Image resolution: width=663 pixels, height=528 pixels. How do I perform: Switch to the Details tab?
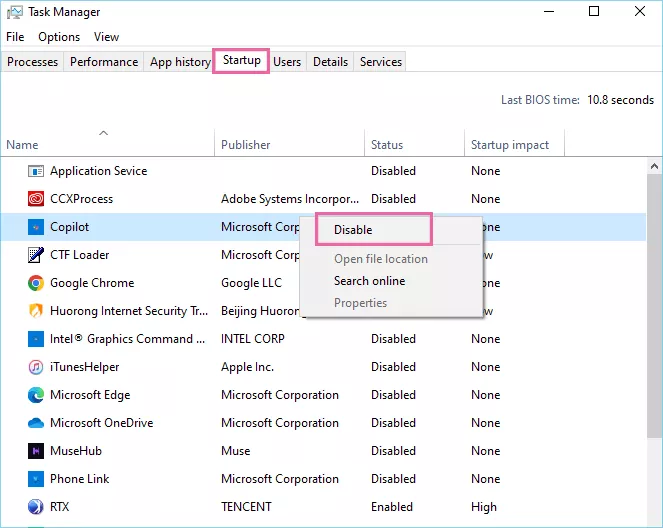pyautogui.click(x=330, y=62)
